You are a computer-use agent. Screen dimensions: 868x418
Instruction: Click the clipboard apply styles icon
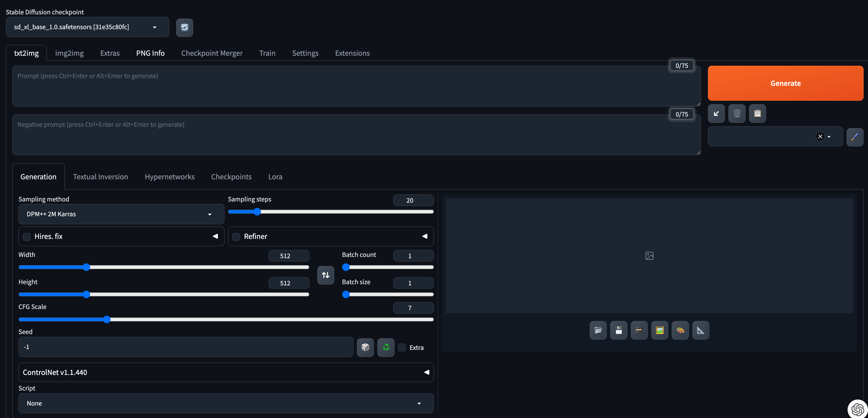757,114
